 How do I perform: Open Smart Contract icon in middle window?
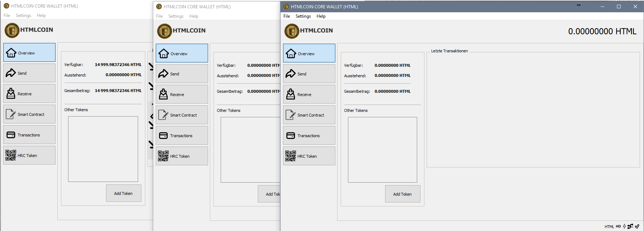[163, 115]
